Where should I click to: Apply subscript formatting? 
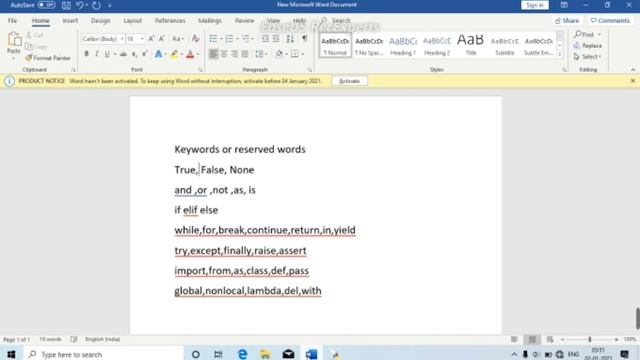(x=134, y=54)
